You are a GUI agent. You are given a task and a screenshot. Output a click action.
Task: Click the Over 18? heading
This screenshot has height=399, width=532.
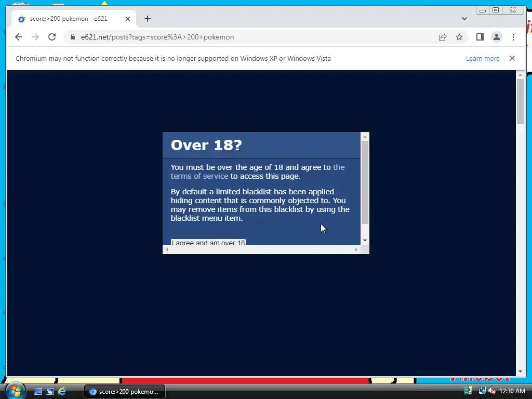[x=206, y=145]
